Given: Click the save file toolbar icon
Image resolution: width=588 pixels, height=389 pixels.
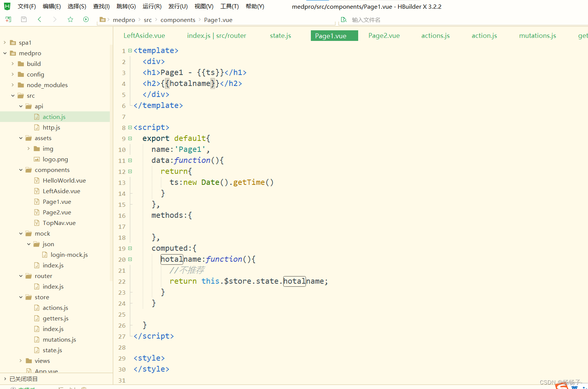Looking at the screenshot, I should point(24,19).
